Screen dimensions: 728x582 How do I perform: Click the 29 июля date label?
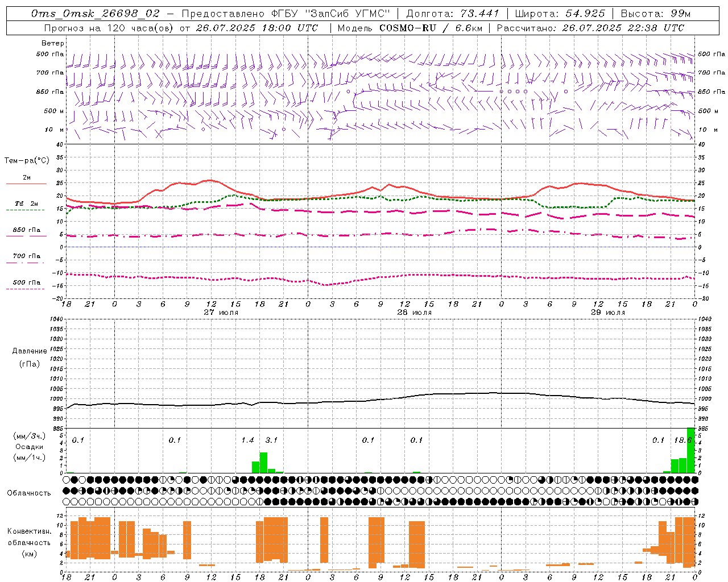[607, 313]
